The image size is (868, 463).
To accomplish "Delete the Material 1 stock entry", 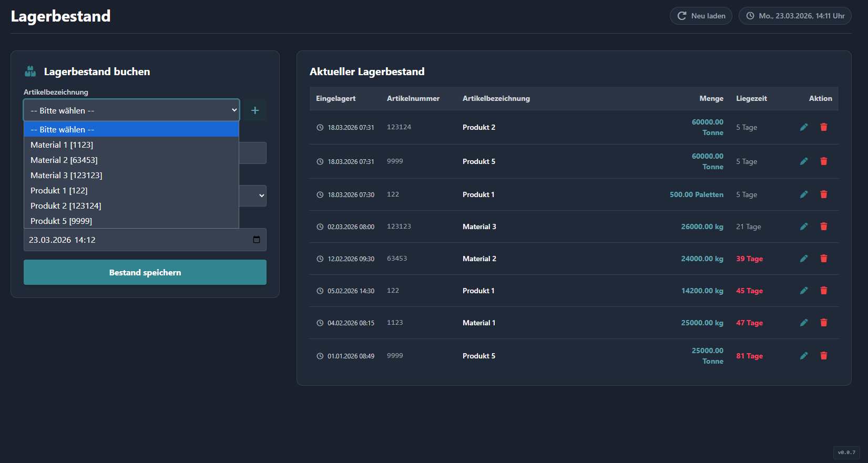I will tap(823, 323).
